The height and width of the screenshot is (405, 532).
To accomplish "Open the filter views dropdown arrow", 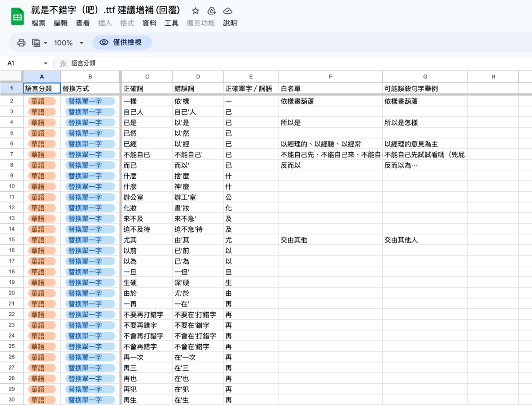I will tap(45, 43).
